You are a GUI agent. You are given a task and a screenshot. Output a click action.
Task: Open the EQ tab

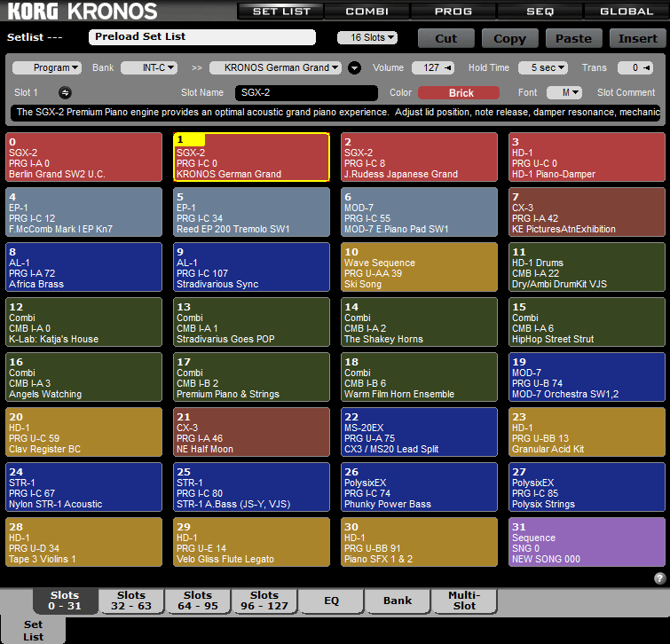(x=331, y=601)
